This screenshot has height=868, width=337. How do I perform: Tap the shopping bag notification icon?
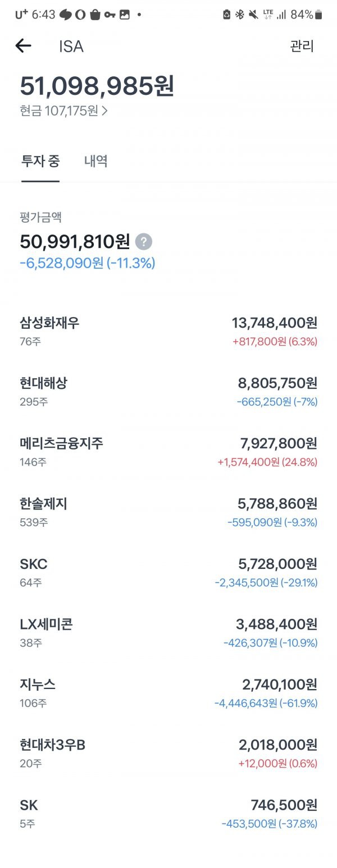click(95, 15)
